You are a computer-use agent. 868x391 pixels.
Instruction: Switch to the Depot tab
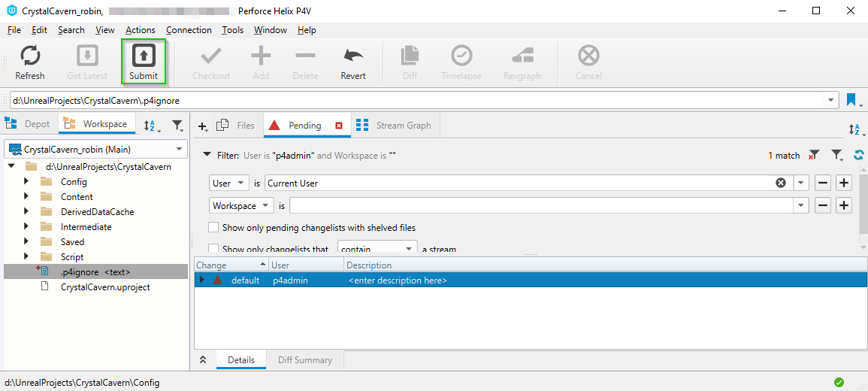[29, 124]
